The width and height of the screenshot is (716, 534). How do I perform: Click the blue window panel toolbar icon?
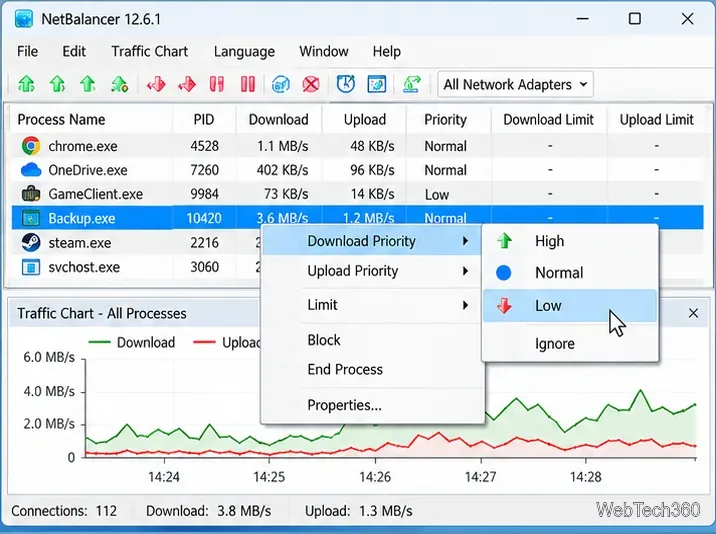pos(377,85)
